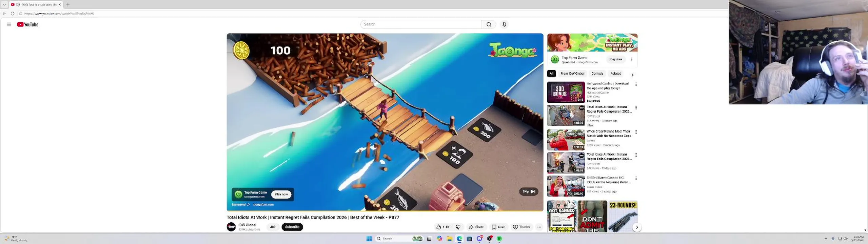Open the 1:09:01 Total Idiots At Work thumbnail
Screen dimensions: 868x244
click(x=566, y=163)
